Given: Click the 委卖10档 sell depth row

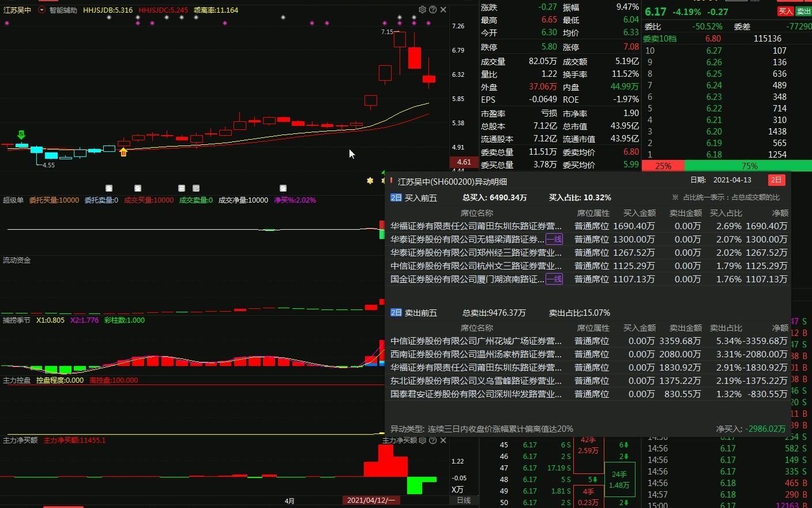Looking at the screenshot, I should click(727, 39).
